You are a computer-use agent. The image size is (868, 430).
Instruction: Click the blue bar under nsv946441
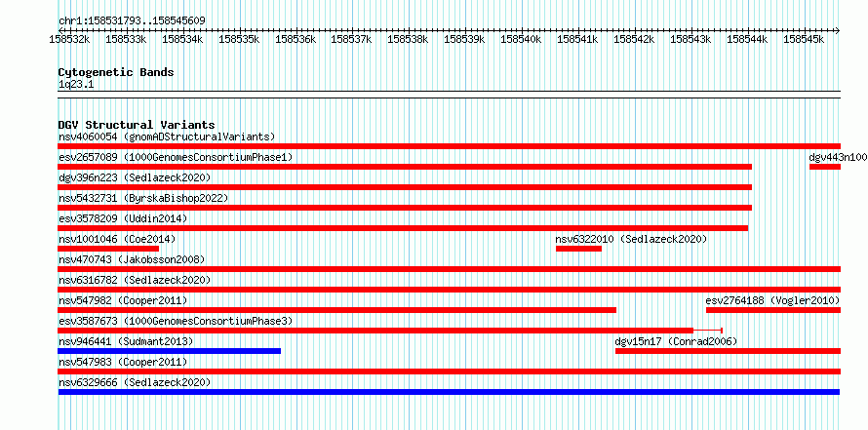click(x=170, y=351)
